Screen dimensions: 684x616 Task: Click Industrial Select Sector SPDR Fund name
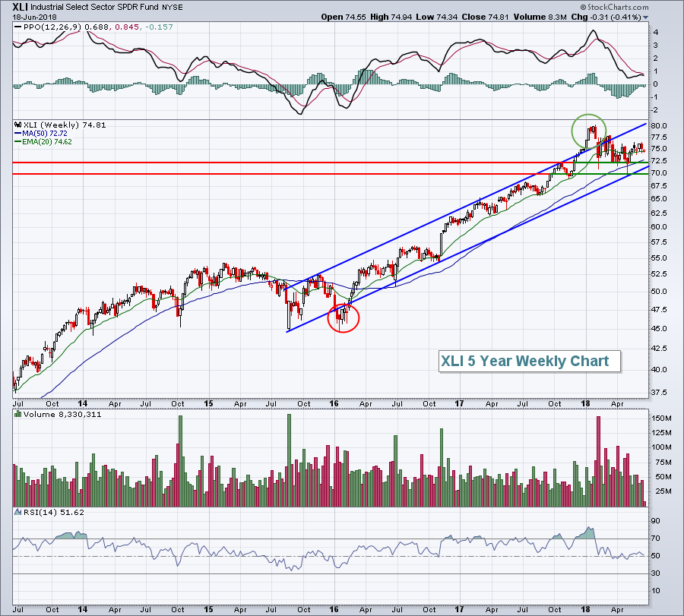tap(95, 8)
